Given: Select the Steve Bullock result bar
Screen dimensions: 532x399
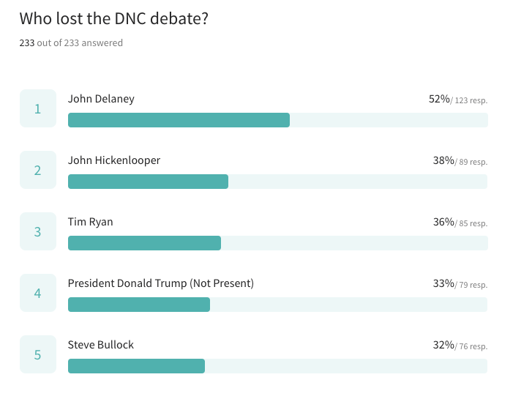Looking at the screenshot, I should [278, 366].
